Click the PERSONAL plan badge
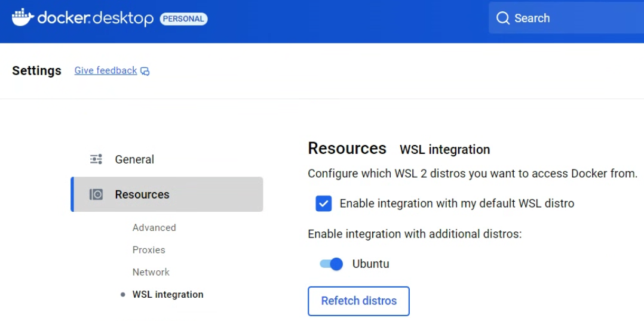Image resolution: width=644 pixels, height=321 pixels. 183,19
